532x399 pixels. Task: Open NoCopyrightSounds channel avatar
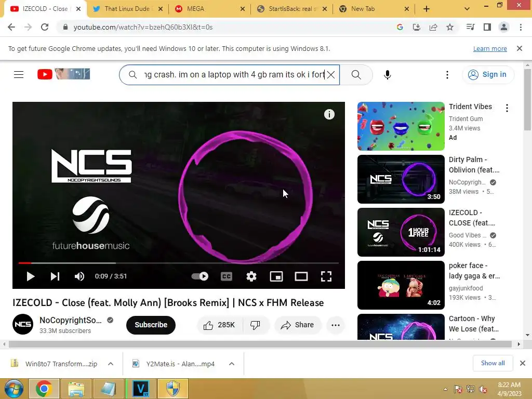pyautogui.click(x=23, y=324)
